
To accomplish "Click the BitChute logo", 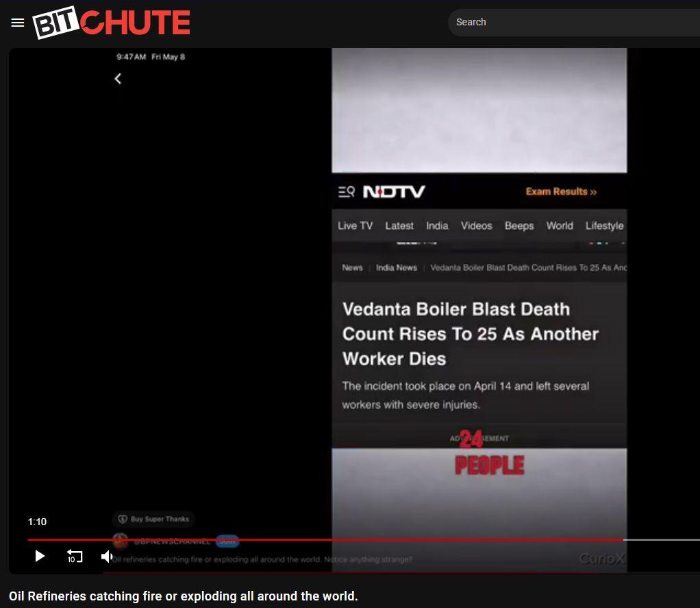I will tap(112, 23).
